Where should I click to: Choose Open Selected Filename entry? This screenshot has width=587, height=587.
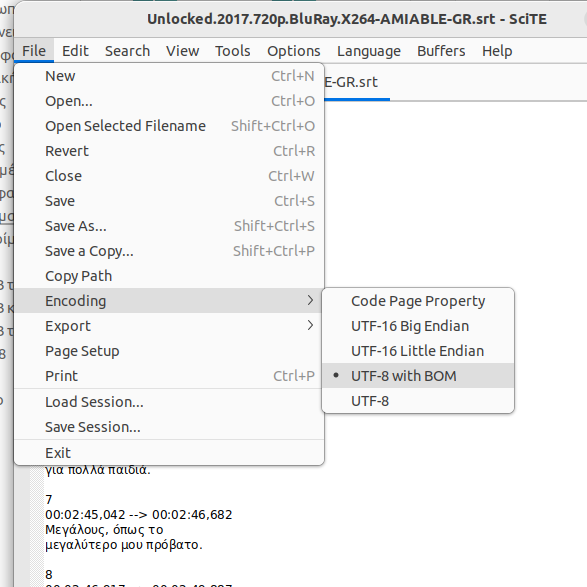point(169,126)
